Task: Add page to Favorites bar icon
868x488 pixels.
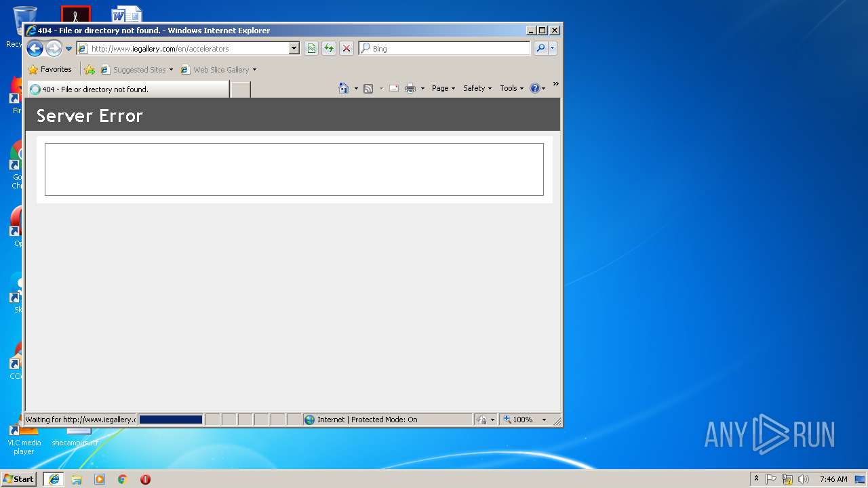Action: 89,69
